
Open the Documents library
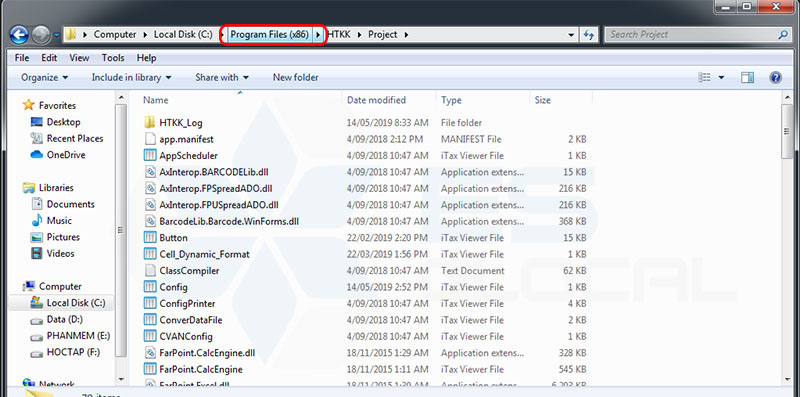(x=70, y=204)
